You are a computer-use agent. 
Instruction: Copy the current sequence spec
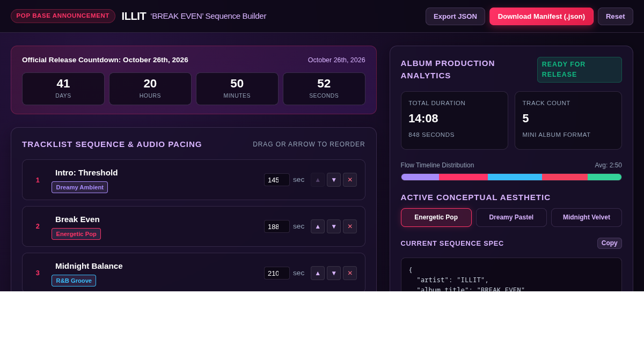(610, 243)
